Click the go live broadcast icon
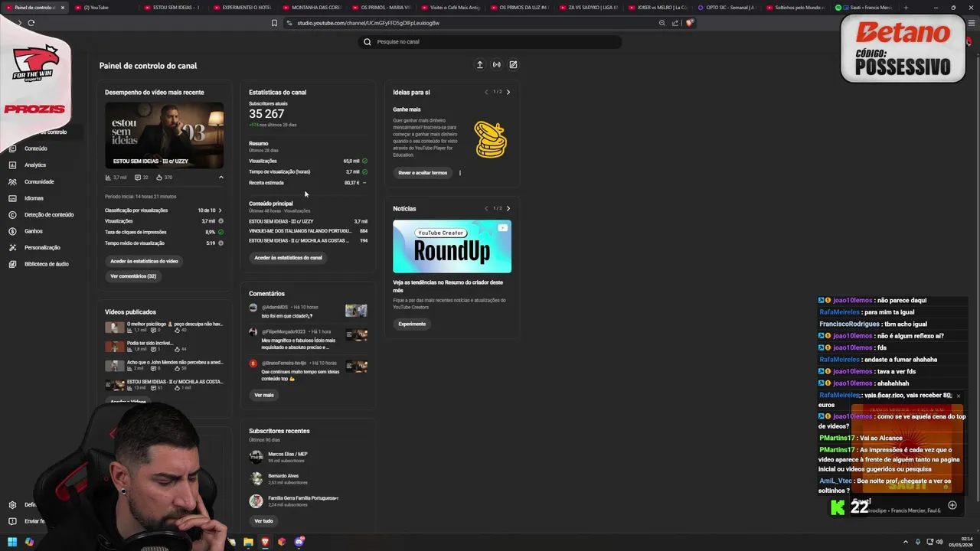The width and height of the screenshot is (980, 551). point(497,65)
